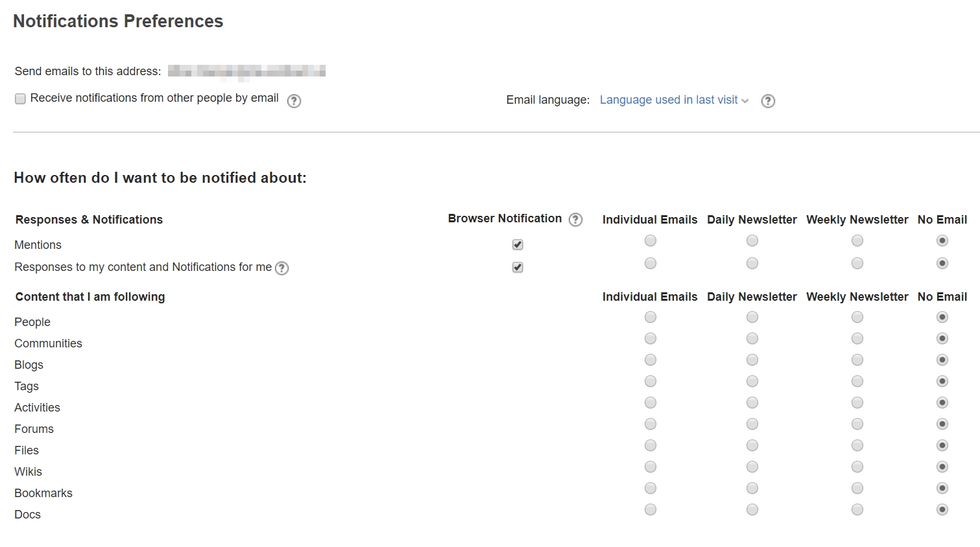Viewport: 980px width, 547px height.
Task: Choose Individual Emails for Blogs
Action: click(x=650, y=360)
